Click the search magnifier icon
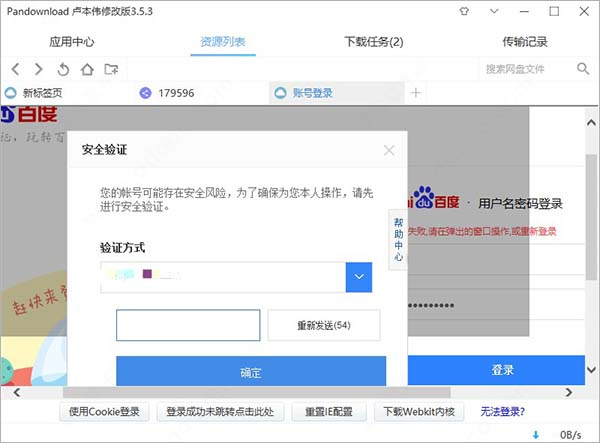Viewport: 600px width, 443px height. click(x=583, y=69)
